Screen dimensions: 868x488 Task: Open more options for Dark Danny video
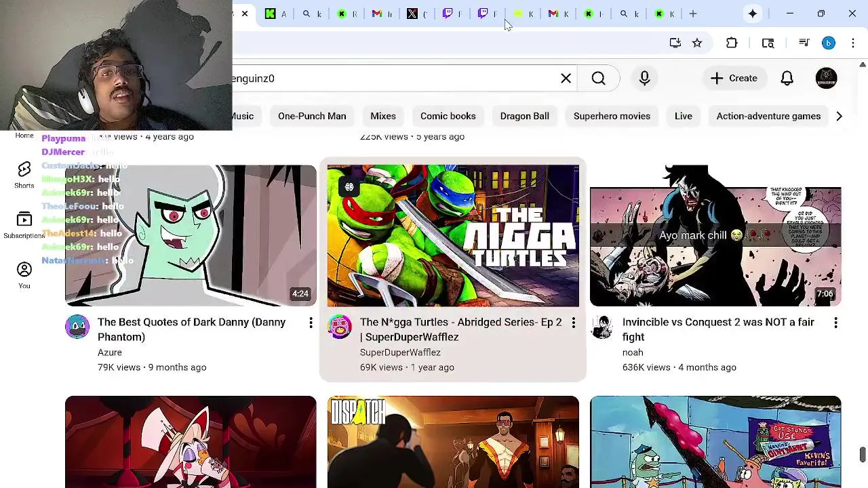[311, 323]
